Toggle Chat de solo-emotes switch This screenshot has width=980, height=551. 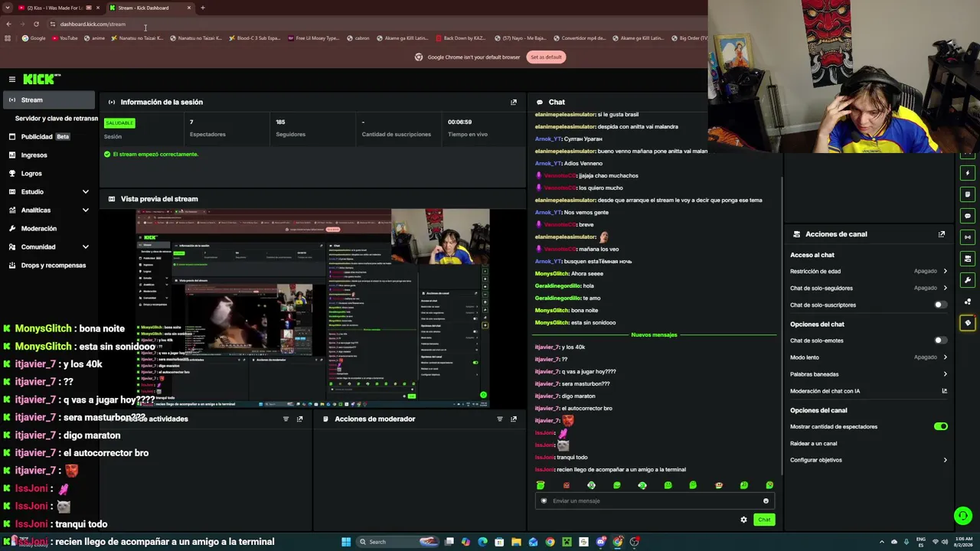[940, 341]
